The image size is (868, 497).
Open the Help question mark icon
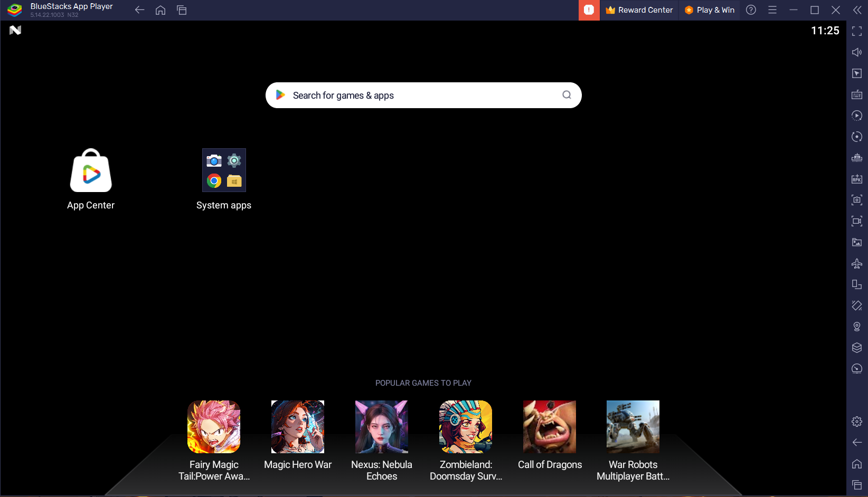(751, 10)
